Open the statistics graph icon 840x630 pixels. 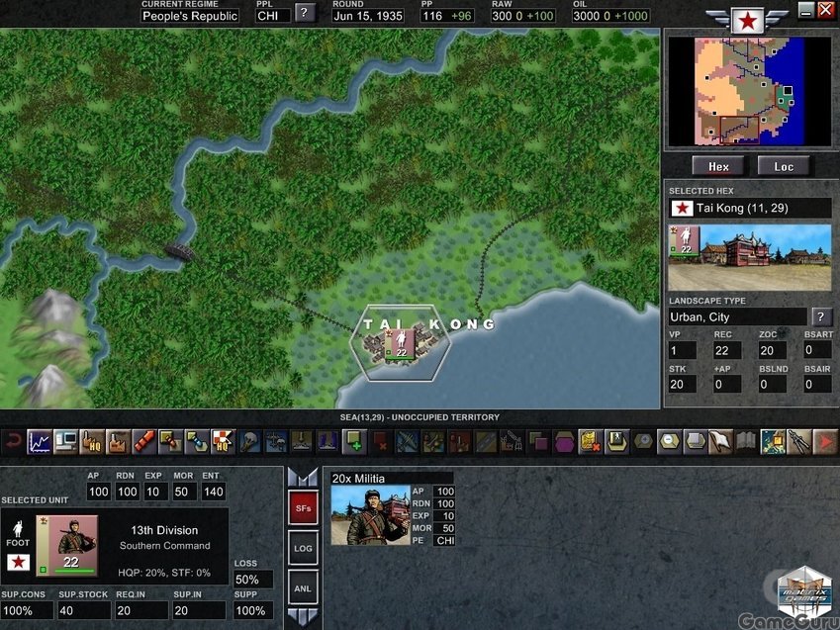40,442
